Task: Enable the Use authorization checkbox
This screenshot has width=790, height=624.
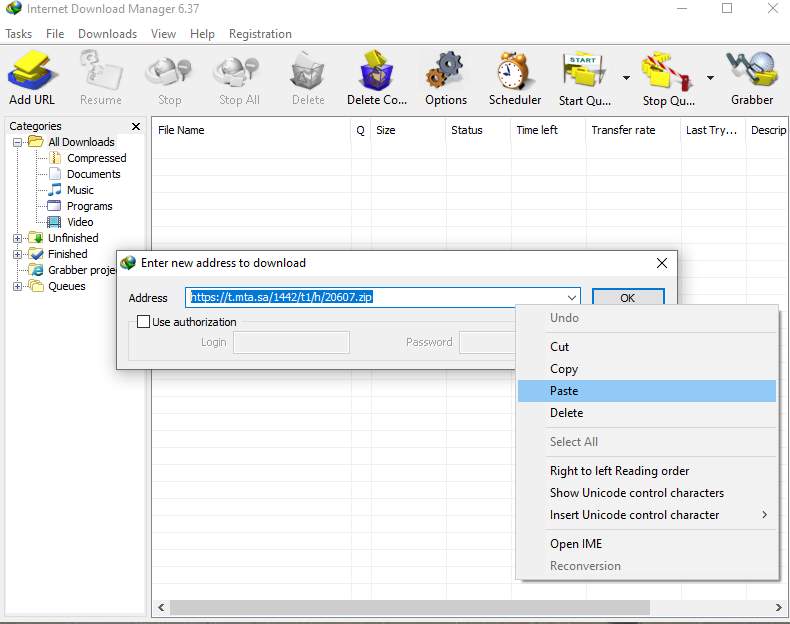Action: pos(144,322)
